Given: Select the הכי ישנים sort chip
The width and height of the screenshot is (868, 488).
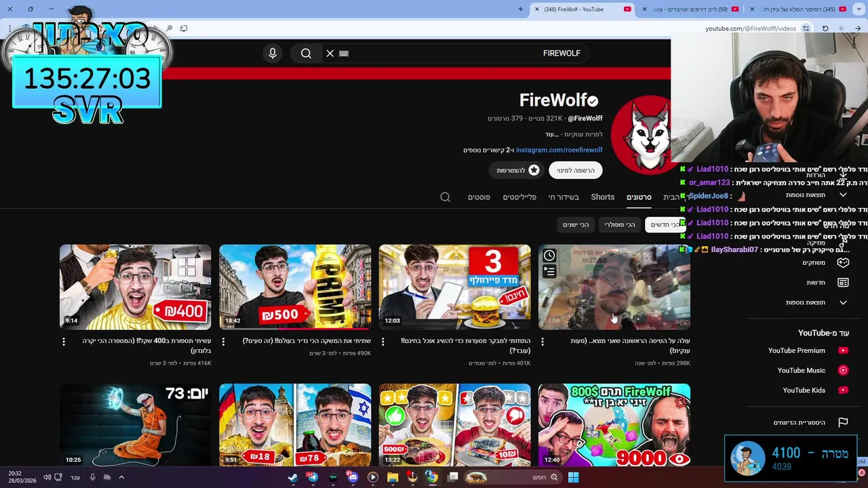Looking at the screenshot, I should coord(576,224).
